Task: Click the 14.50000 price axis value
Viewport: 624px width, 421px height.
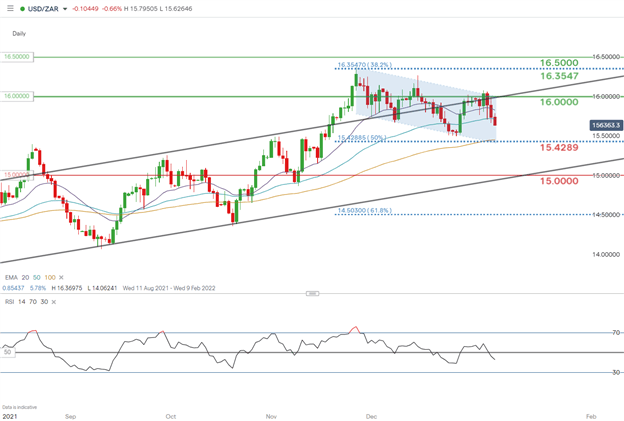Action: pyautogui.click(x=606, y=215)
